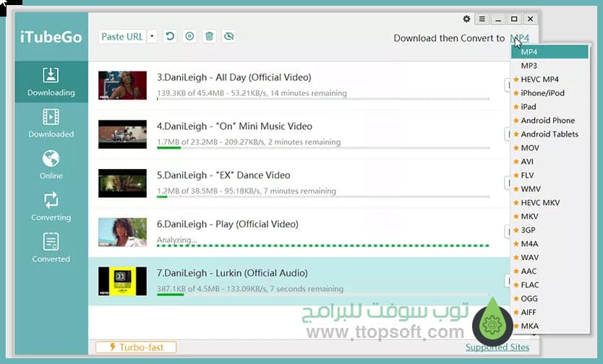Click thumbnail of All Day (Official Video)

click(x=122, y=85)
